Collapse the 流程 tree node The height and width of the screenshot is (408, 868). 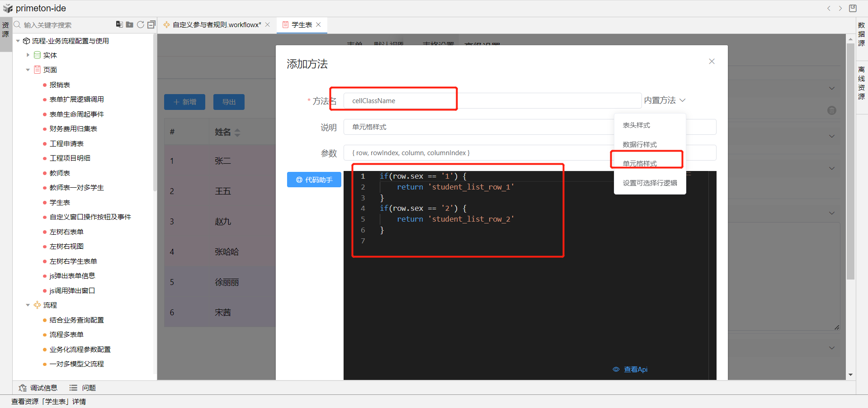point(28,305)
